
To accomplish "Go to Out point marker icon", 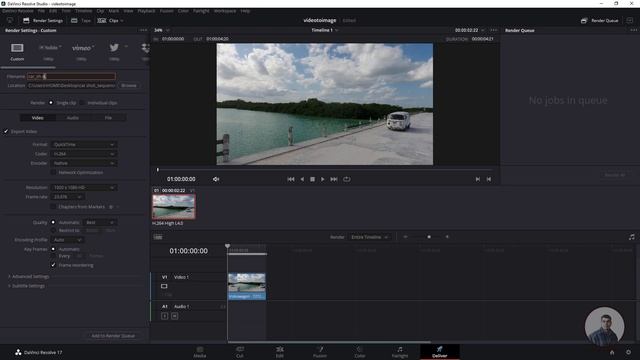I will (x=489, y=179).
